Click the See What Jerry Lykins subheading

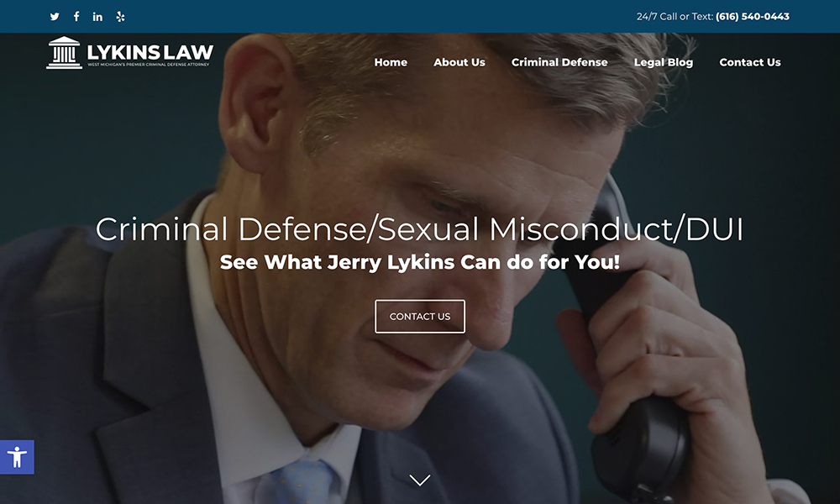click(x=419, y=262)
